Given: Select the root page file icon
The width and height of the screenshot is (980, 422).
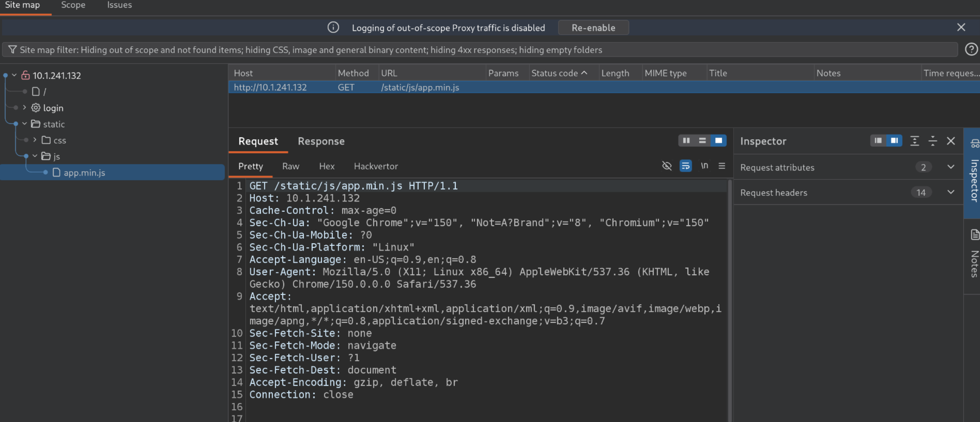Looking at the screenshot, I should pos(36,91).
